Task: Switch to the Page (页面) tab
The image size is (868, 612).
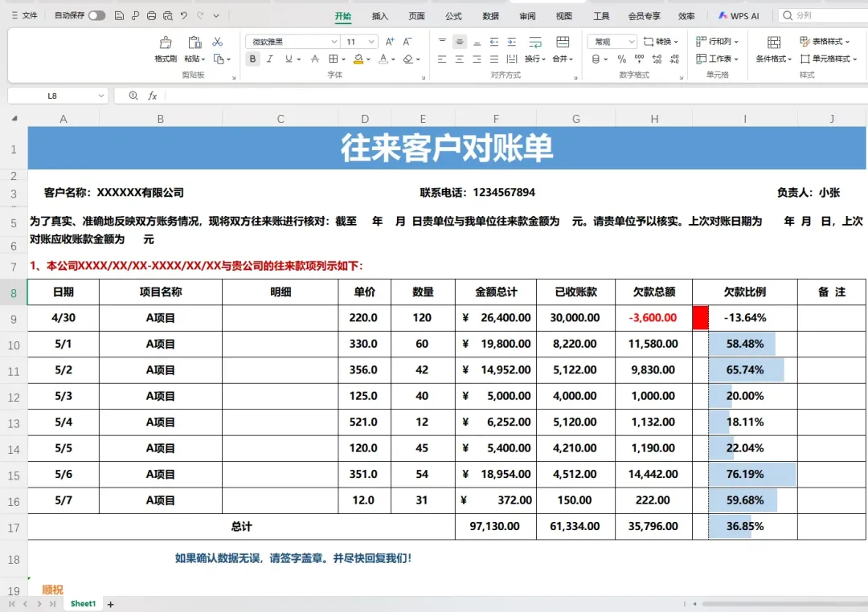Action: (x=417, y=16)
